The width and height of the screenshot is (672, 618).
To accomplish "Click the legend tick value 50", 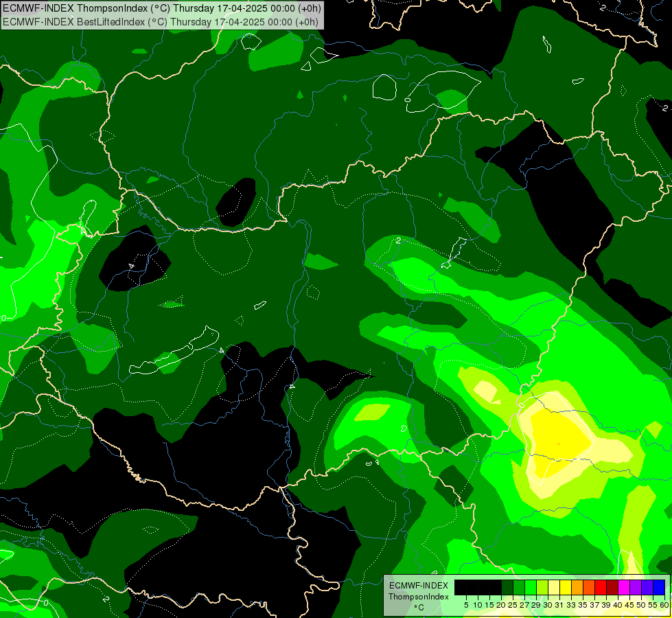I will (x=641, y=605).
